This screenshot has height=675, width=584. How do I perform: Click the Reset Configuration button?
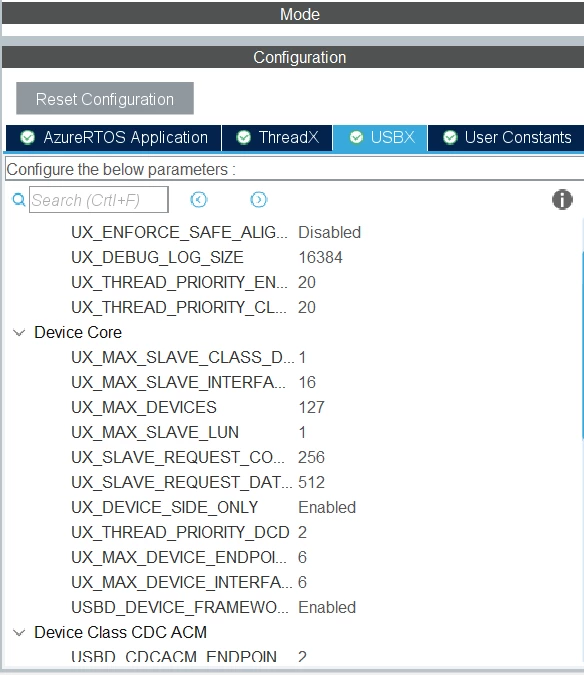(x=105, y=99)
